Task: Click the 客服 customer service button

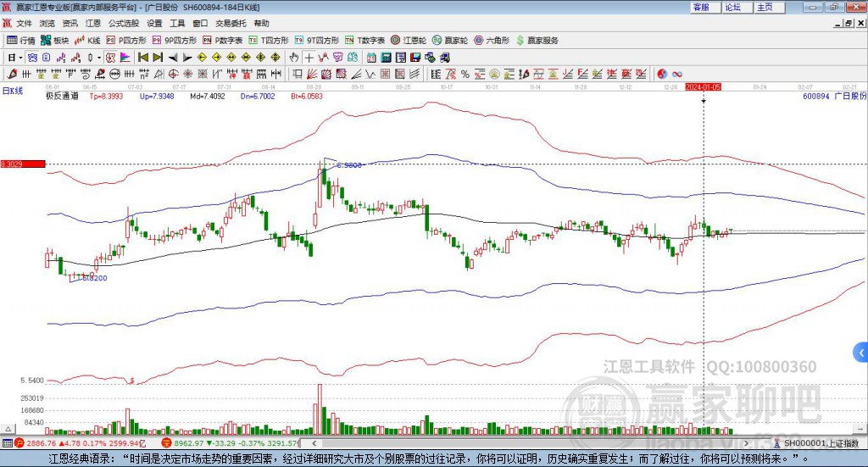Action: coord(701,7)
